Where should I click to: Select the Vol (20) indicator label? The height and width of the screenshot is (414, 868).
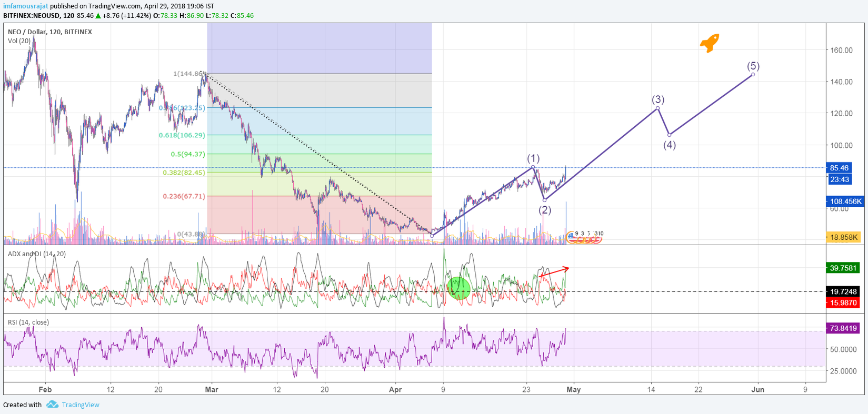[19, 41]
